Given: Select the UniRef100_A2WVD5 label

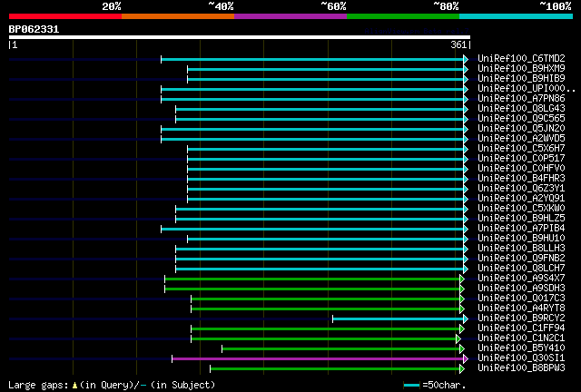Looking at the screenshot, I should (521, 139).
